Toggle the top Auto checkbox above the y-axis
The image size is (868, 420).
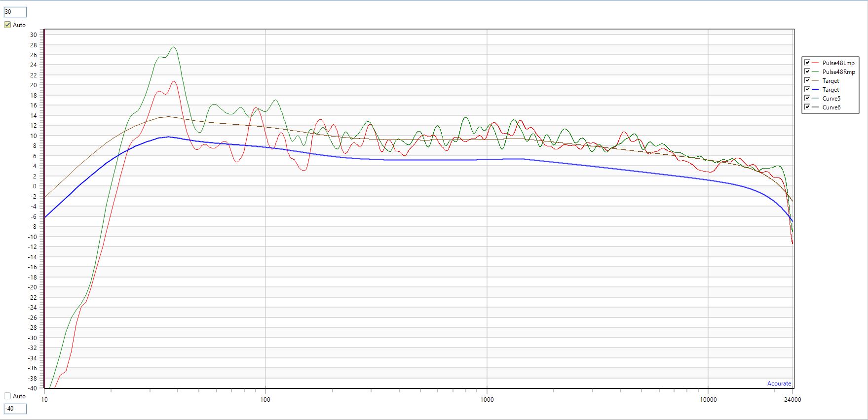[x=7, y=25]
